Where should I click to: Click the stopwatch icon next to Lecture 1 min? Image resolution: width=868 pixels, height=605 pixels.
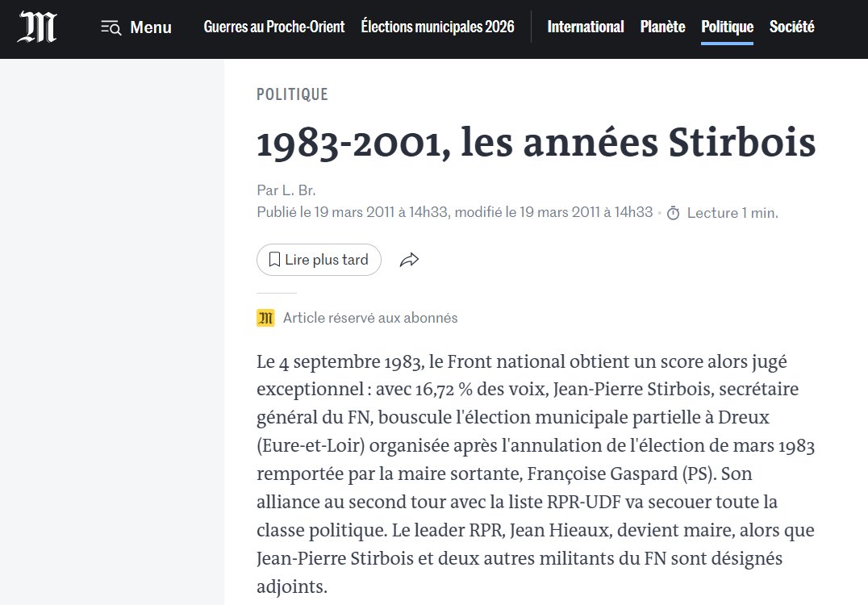point(673,213)
